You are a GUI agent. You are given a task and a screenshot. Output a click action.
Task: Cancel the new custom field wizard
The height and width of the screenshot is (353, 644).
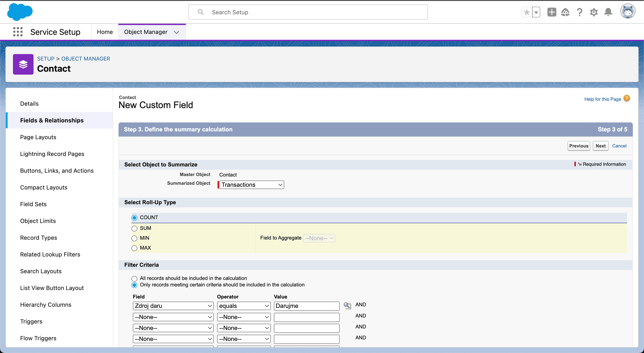tap(619, 146)
